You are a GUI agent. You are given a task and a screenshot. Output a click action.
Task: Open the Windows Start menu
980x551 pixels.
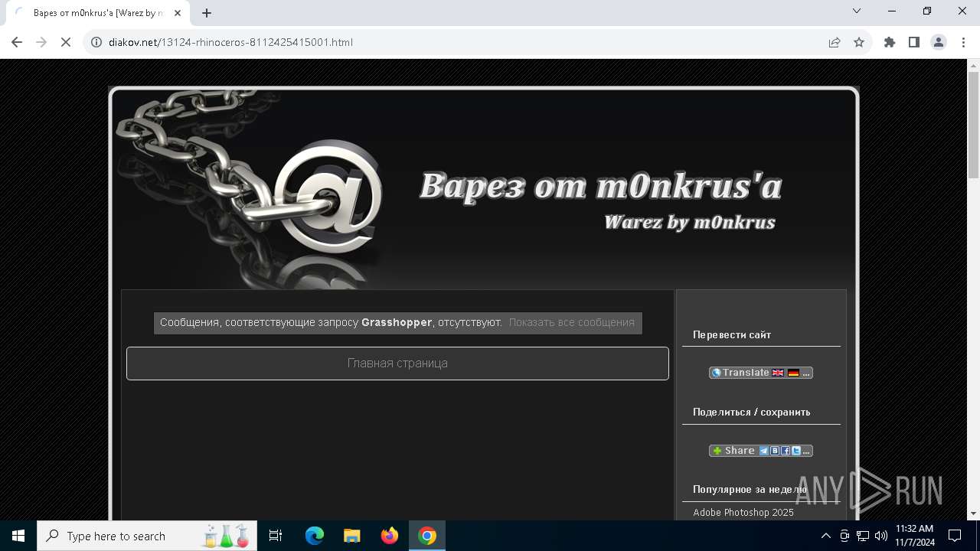click(x=18, y=536)
